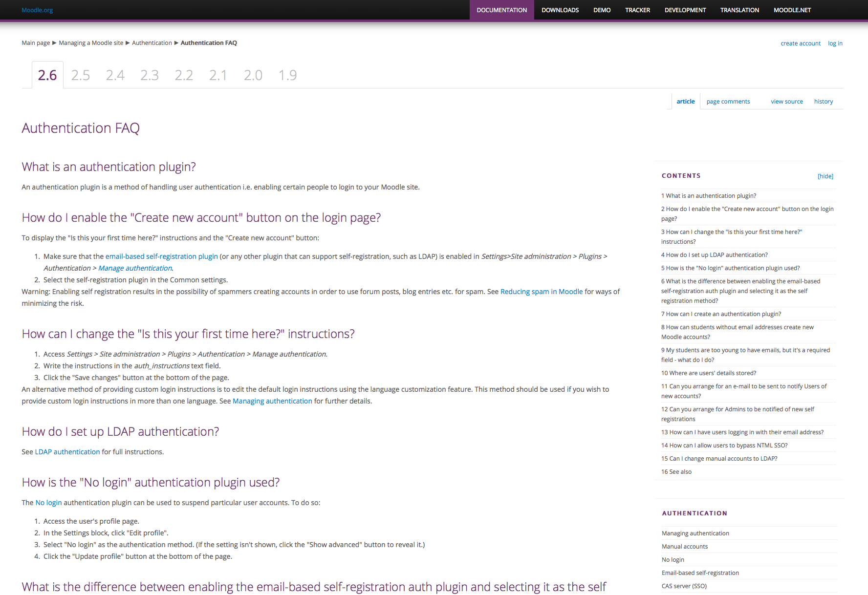Jump to contents item 1 What is an authentication plugin
The image size is (868, 595).
coord(709,196)
